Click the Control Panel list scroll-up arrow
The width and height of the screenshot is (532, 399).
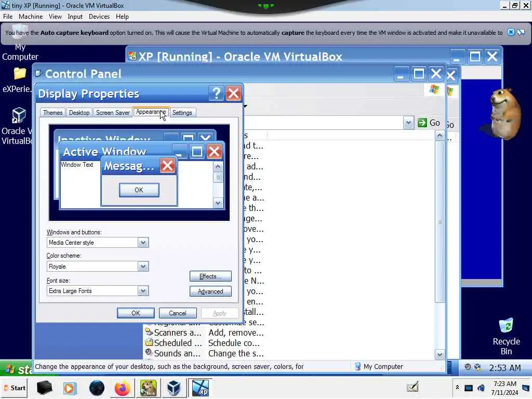click(440, 136)
